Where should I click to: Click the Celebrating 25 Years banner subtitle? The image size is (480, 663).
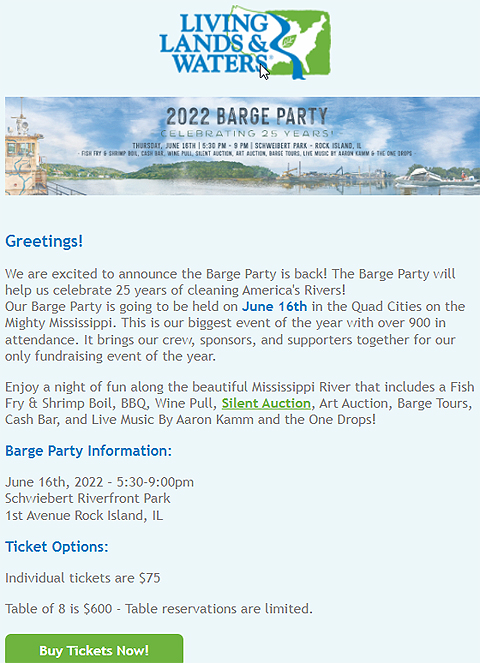pyautogui.click(x=247, y=134)
